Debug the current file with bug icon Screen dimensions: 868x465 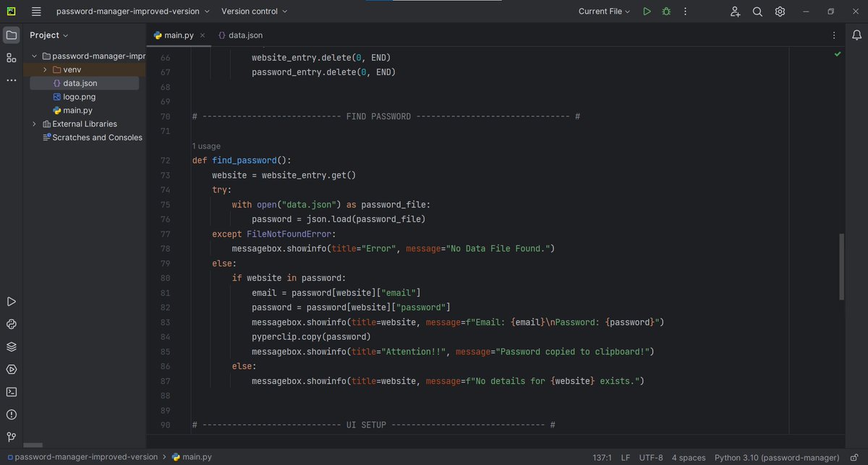pyautogui.click(x=666, y=12)
